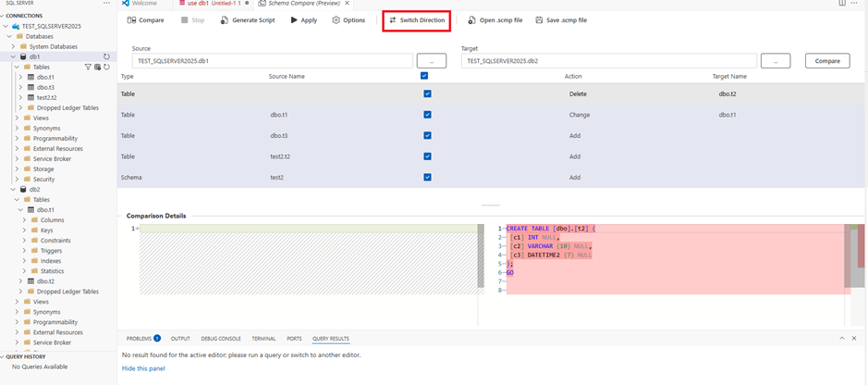Screen dimensions: 868x385
Task: Click the refresh icon on db1 Tables row
Action: [x=106, y=67]
